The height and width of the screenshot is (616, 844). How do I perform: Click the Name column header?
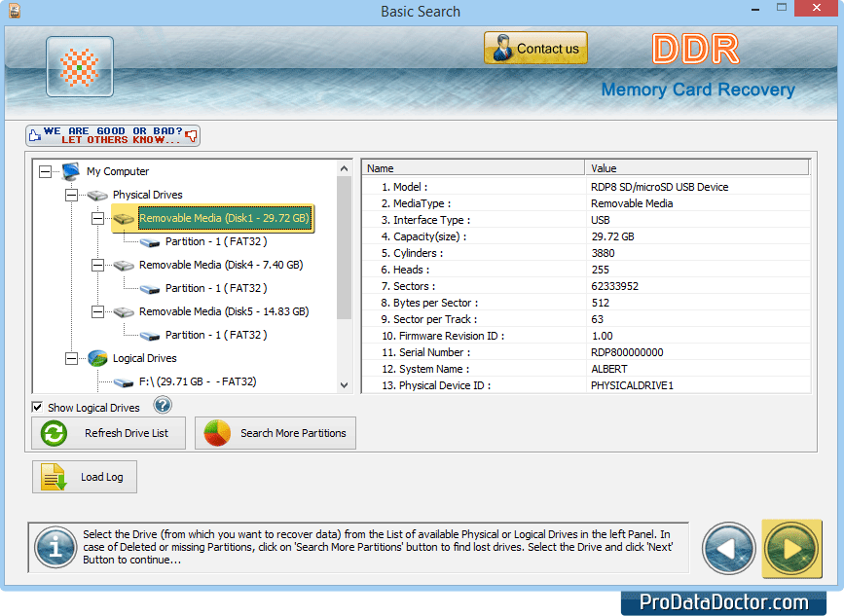click(473, 168)
